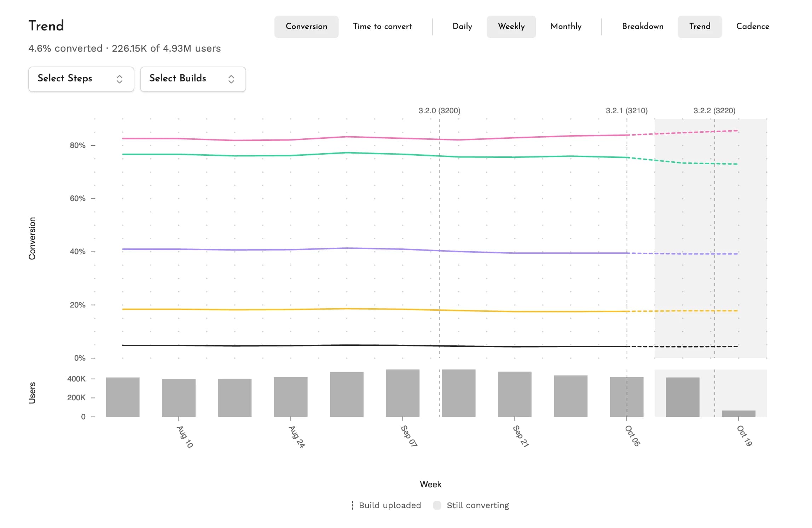Image resolution: width=812 pixels, height=528 pixels.
Task: Switch to Time to convert metric
Action: (382, 27)
